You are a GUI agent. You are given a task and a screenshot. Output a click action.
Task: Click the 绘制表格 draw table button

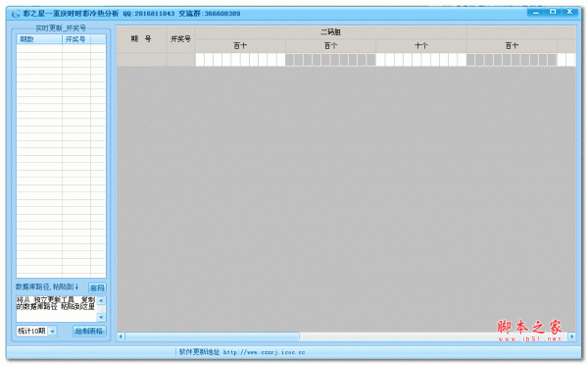[89, 331]
